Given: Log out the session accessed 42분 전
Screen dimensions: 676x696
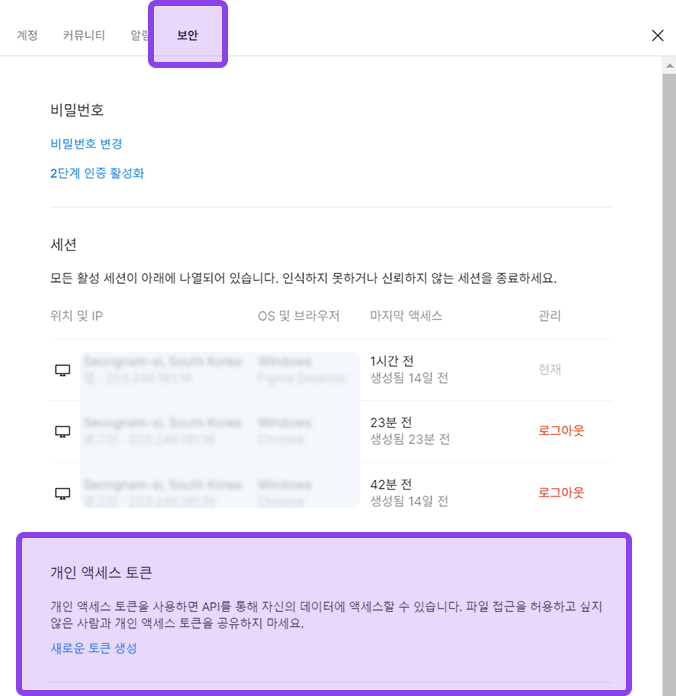Looking at the screenshot, I should (x=561, y=493).
